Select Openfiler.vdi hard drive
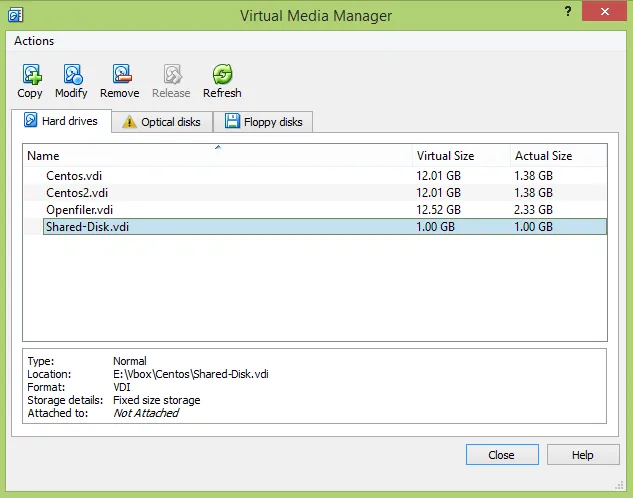Viewport: 633px width, 498px height. 79,210
